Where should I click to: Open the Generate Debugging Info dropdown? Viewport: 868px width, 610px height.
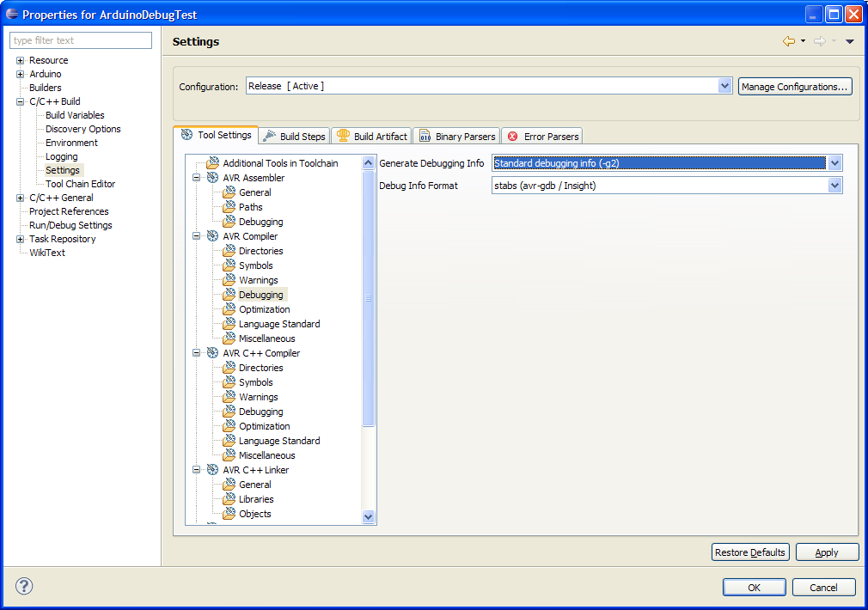tap(834, 163)
